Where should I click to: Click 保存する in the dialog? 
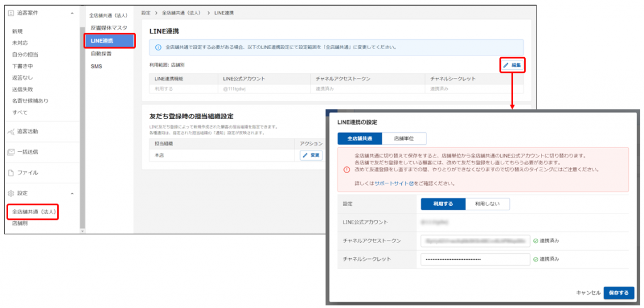coord(619,293)
